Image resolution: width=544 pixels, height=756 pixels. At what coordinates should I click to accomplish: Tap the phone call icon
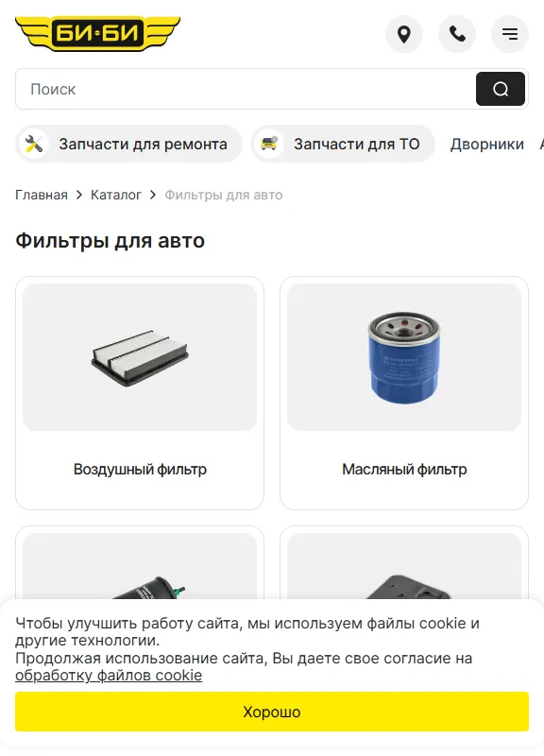457,34
